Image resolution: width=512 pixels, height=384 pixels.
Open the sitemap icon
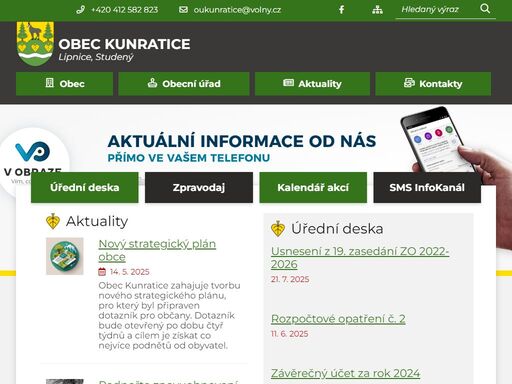(377, 10)
